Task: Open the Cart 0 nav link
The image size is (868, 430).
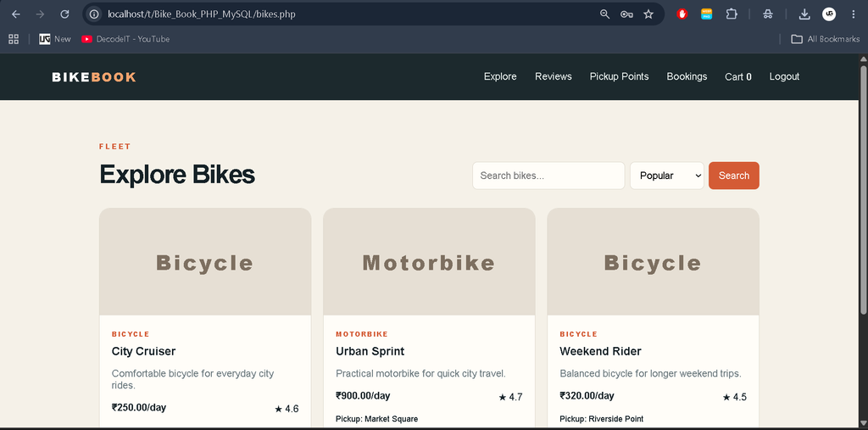Action: click(738, 76)
